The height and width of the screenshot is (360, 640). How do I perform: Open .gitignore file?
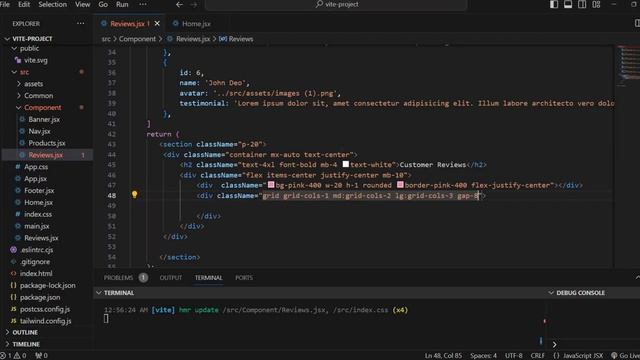click(35, 262)
